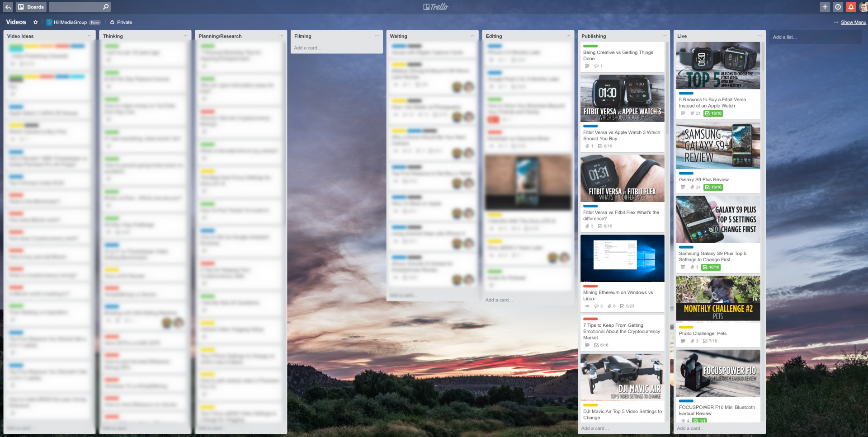868x437 pixels.
Task: Click comment badge on Being Creative card
Action: (x=598, y=66)
